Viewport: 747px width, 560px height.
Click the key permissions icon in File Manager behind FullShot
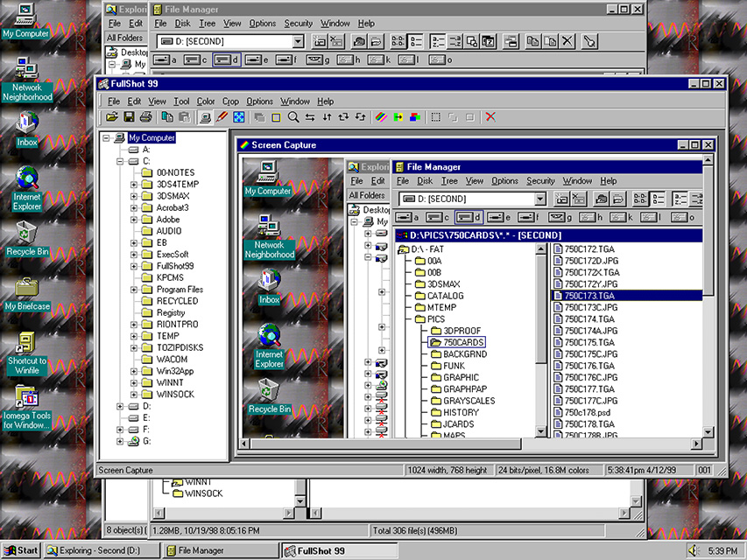589,41
